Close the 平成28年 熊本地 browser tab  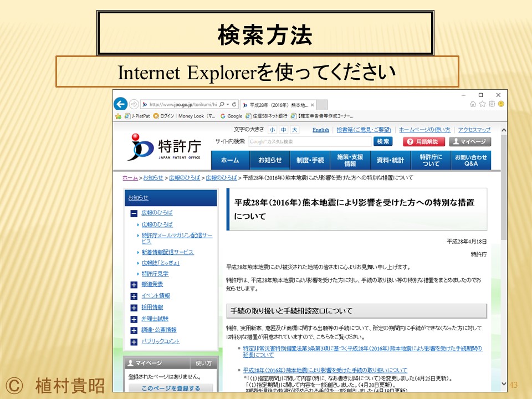point(312,105)
